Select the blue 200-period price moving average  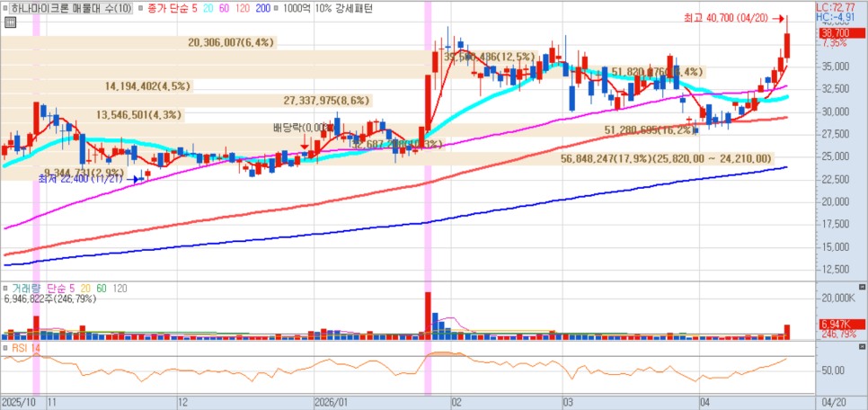(x=263, y=8)
